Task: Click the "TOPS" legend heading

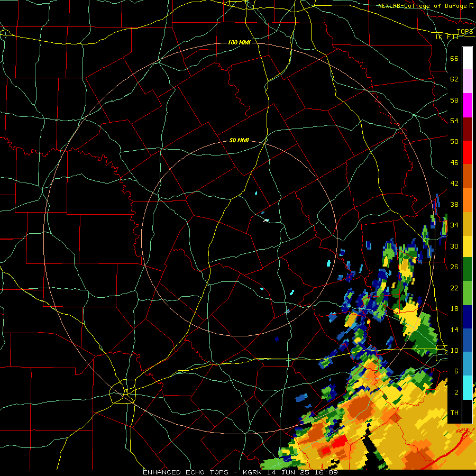Action: (465, 32)
